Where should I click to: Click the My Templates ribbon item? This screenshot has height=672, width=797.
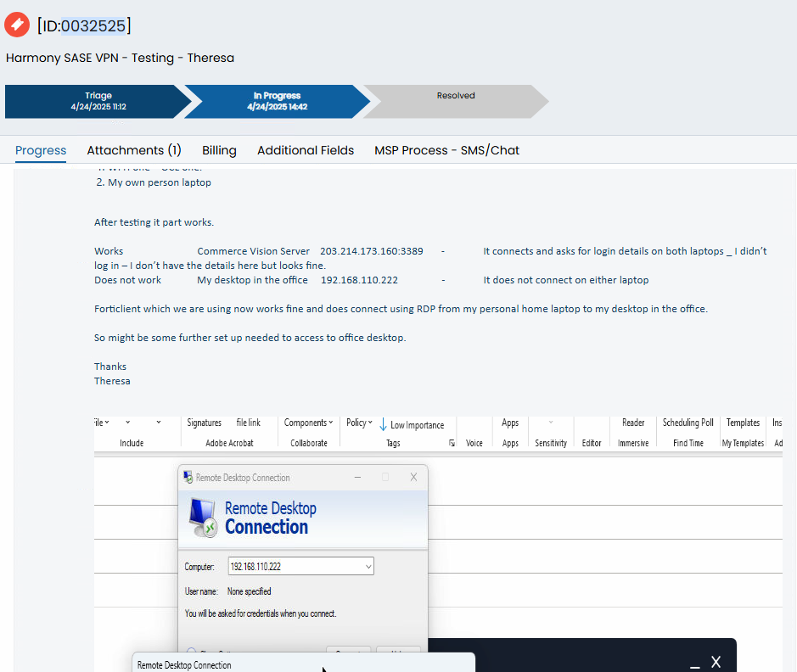[743, 443]
